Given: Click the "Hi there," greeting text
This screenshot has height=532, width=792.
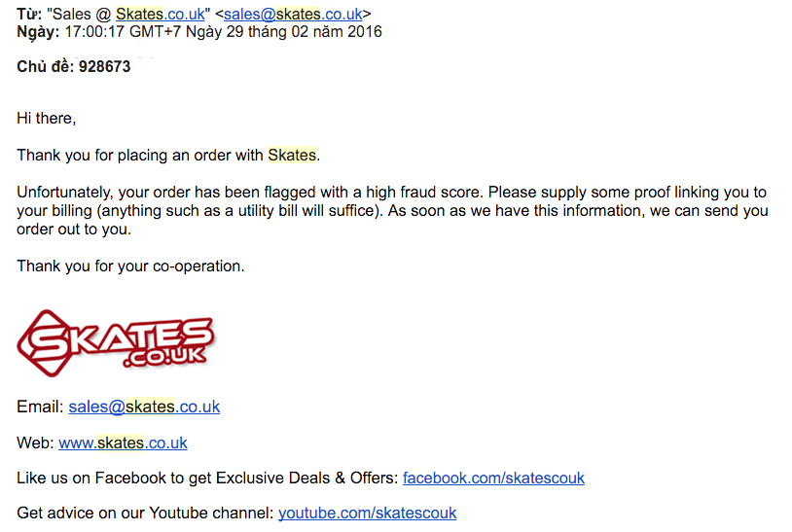Looking at the screenshot, I should click(x=46, y=118).
